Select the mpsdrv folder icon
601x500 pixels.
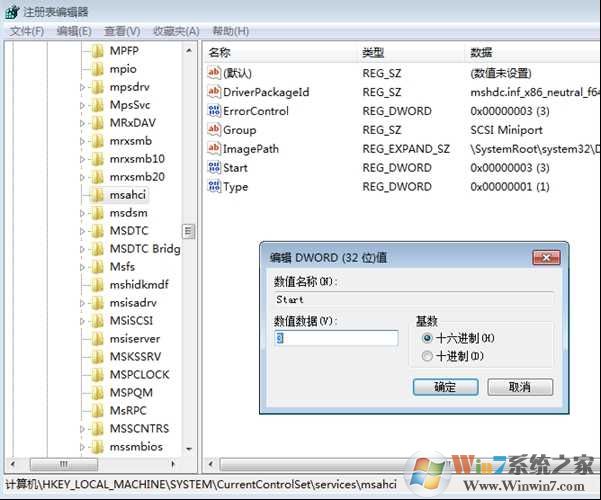click(x=98, y=87)
